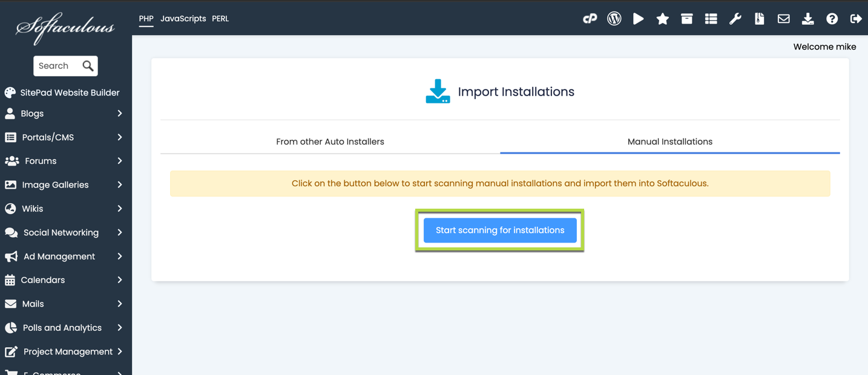Image resolution: width=868 pixels, height=375 pixels.
Task: Open WordPress manager icon in top bar
Action: tap(614, 19)
